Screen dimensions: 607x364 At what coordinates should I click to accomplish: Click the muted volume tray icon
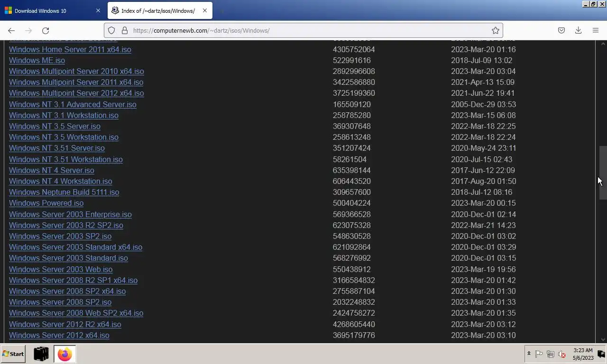click(562, 354)
